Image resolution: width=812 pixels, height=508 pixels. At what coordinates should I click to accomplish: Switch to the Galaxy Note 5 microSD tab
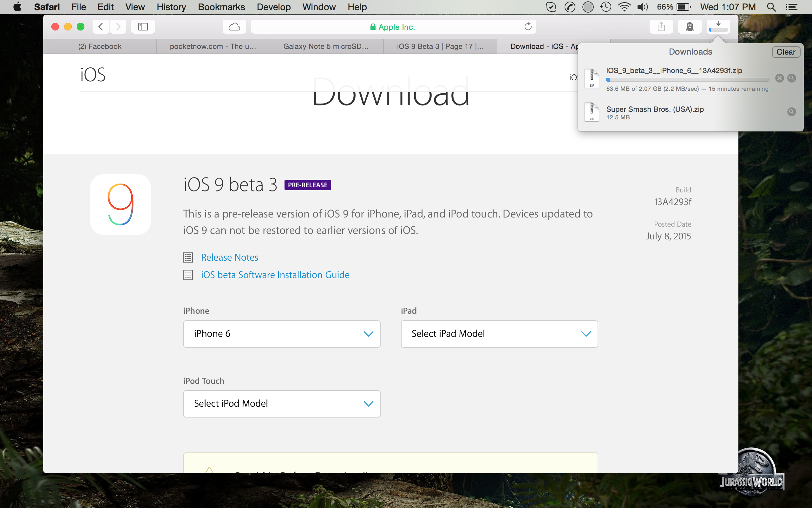click(x=326, y=46)
